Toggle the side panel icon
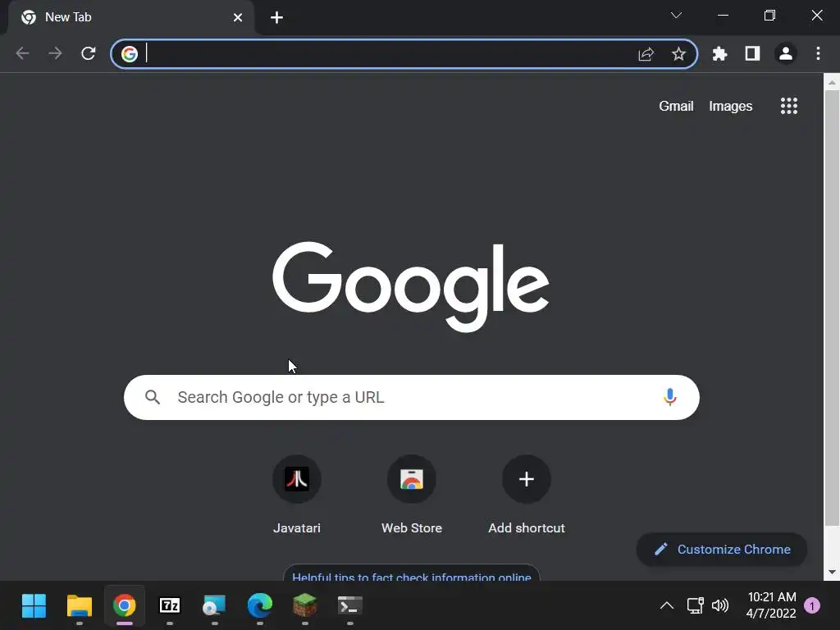840x630 pixels. click(752, 53)
